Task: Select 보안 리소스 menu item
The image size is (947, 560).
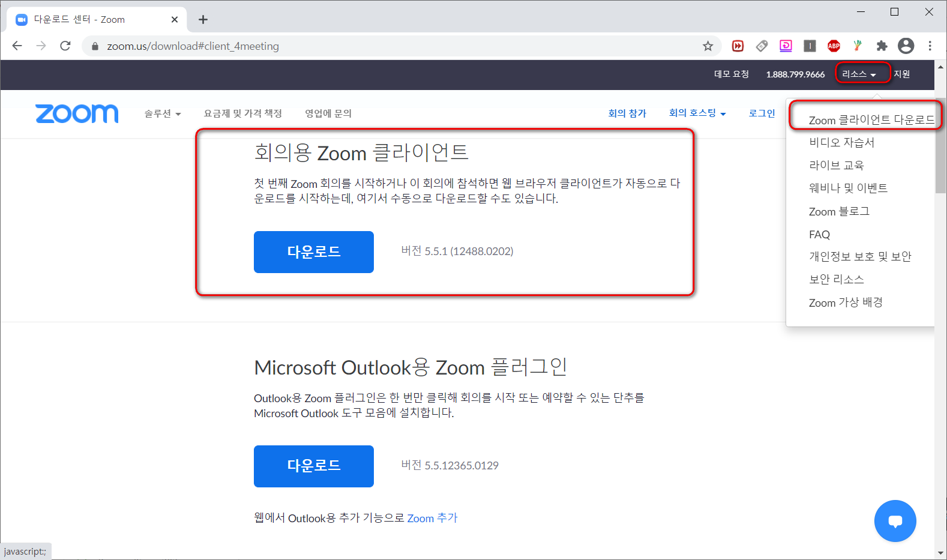Action: click(x=837, y=279)
